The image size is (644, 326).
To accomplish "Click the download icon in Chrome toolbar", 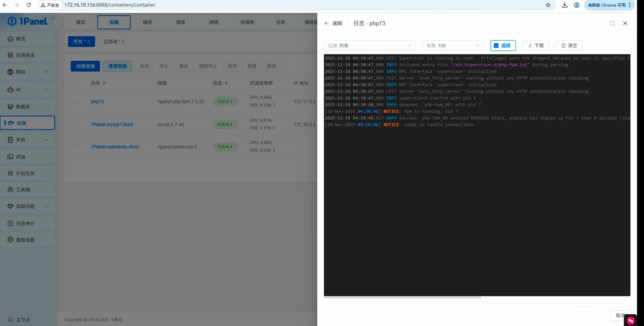I will [565, 5].
